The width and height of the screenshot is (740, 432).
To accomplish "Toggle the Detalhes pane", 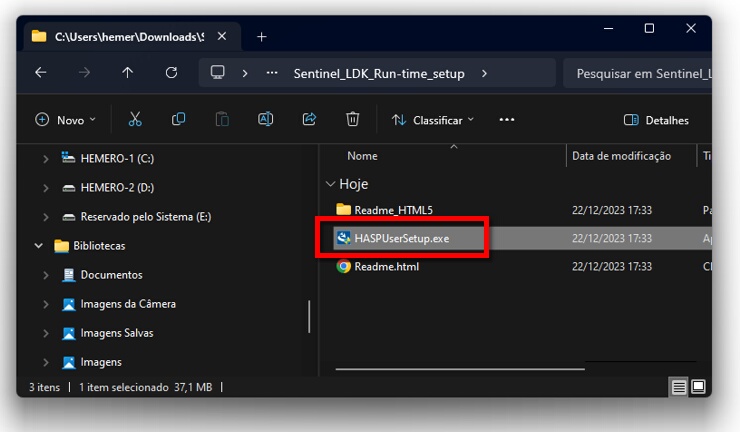I will tap(656, 120).
